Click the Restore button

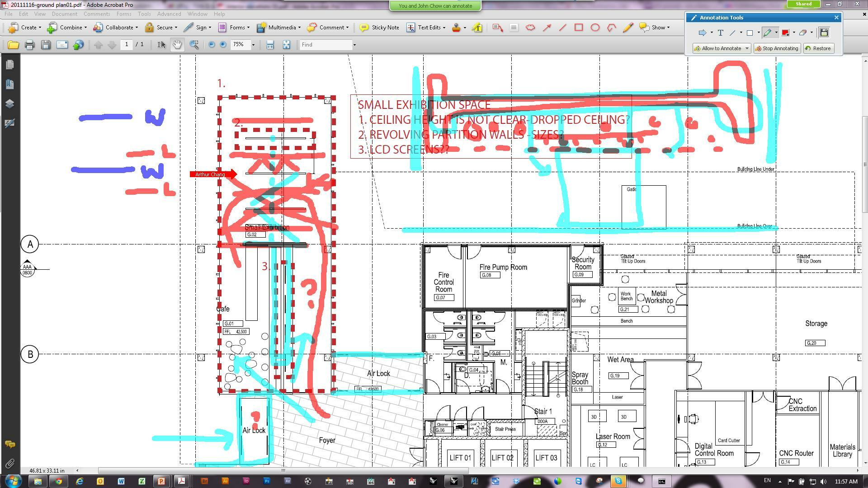818,48
